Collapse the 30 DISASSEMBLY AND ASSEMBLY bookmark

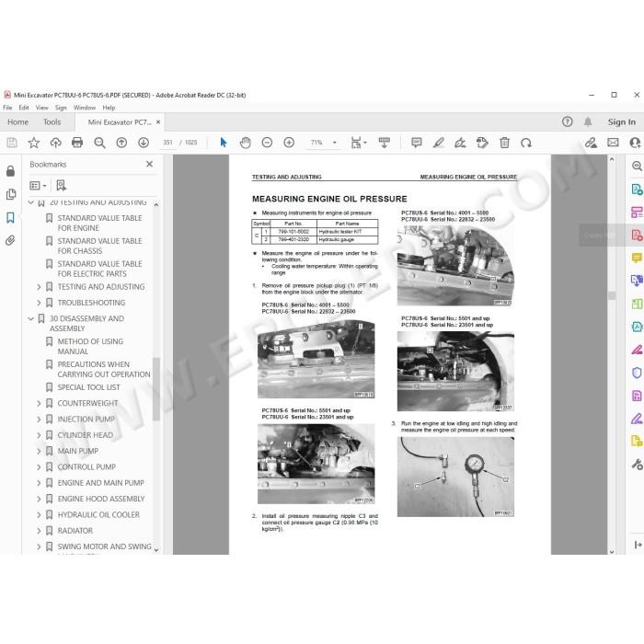pyautogui.click(x=30, y=318)
